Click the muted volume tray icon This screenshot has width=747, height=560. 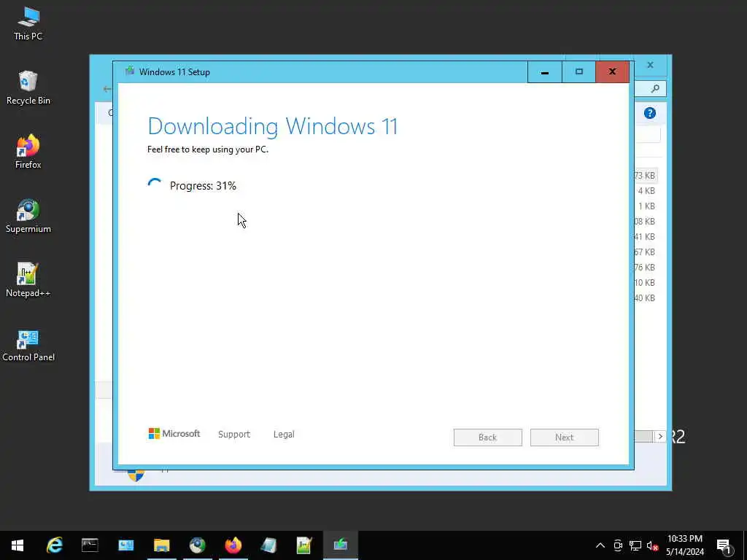pos(652,545)
